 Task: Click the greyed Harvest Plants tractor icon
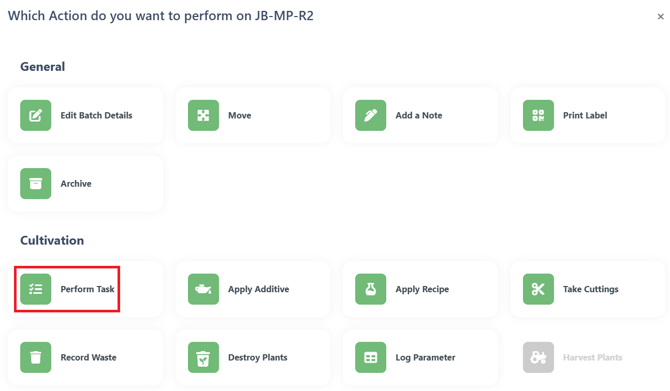538,357
